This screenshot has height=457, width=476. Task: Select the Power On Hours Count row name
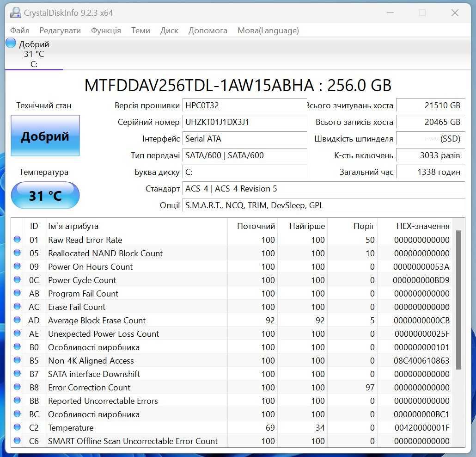(x=91, y=267)
